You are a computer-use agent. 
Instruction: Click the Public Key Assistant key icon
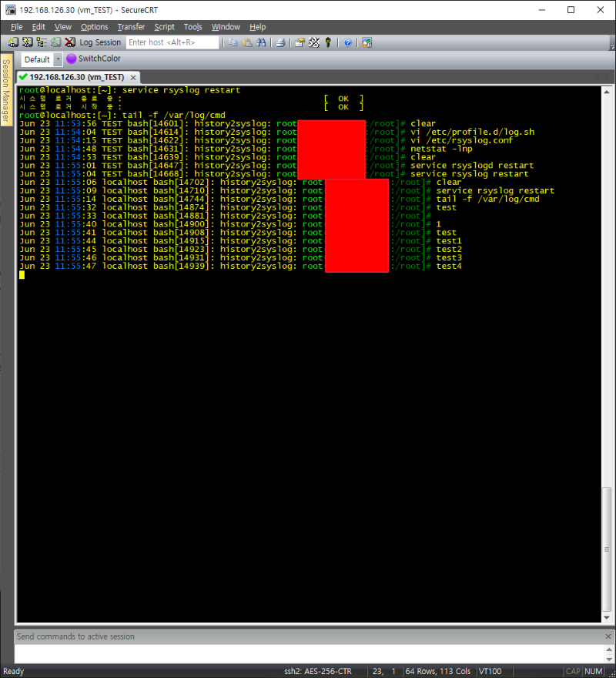coord(327,42)
